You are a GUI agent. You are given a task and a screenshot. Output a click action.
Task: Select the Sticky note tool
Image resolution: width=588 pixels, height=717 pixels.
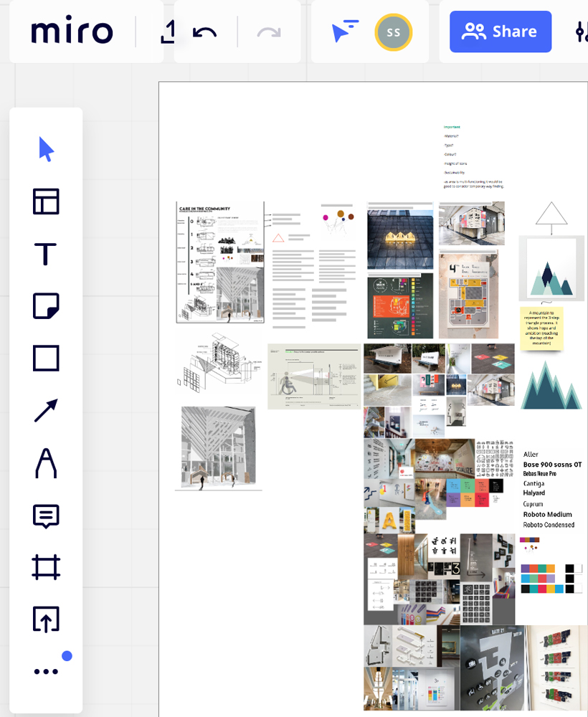pyautogui.click(x=46, y=306)
